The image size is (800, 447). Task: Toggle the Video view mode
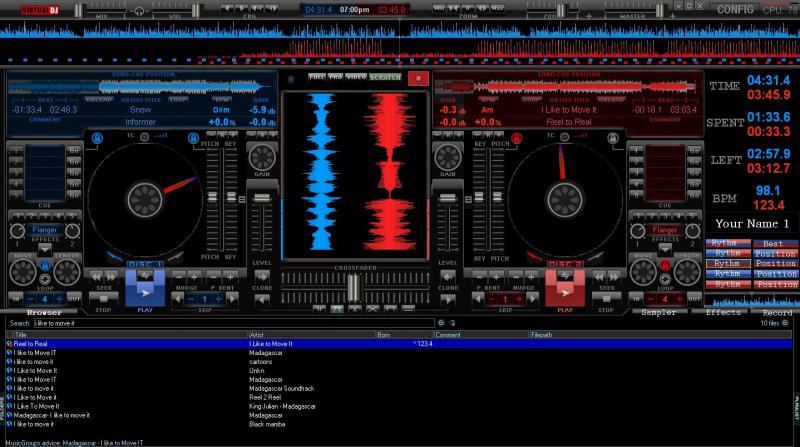pyautogui.click(x=356, y=77)
